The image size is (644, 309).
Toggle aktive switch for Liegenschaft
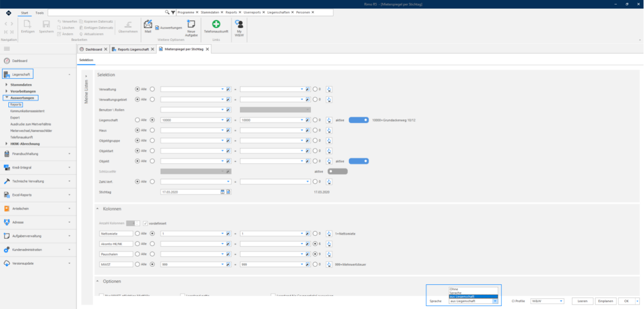pos(359,120)
